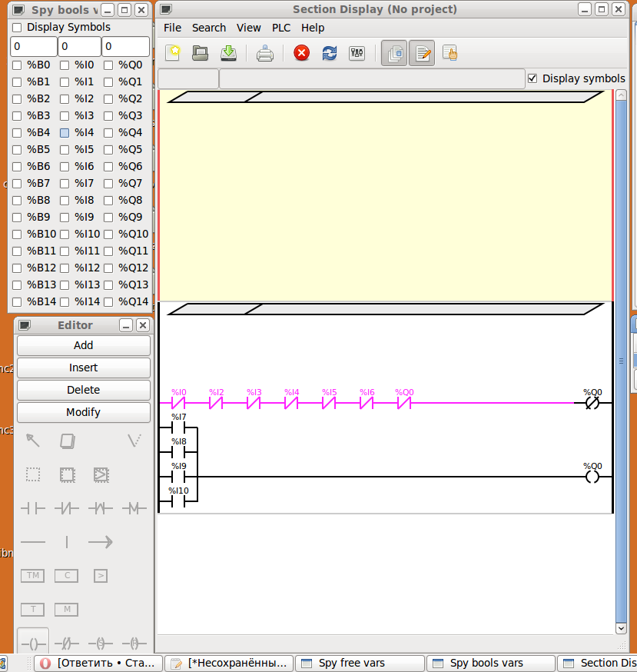Click the %I7 contact in the rung
This screenshot has width=637, height=672.
pyautogui.click(x=178, y=427)
